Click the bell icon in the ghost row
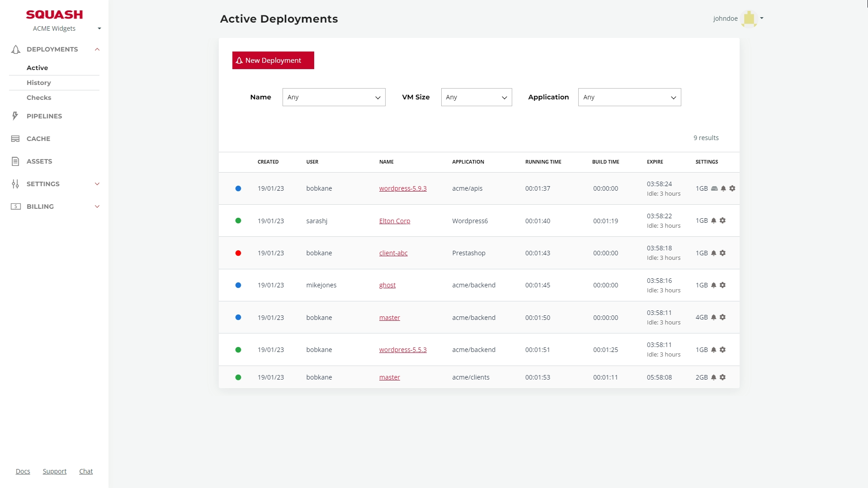The height and width of the screenshot is (488, 868). tap(713, 285)
